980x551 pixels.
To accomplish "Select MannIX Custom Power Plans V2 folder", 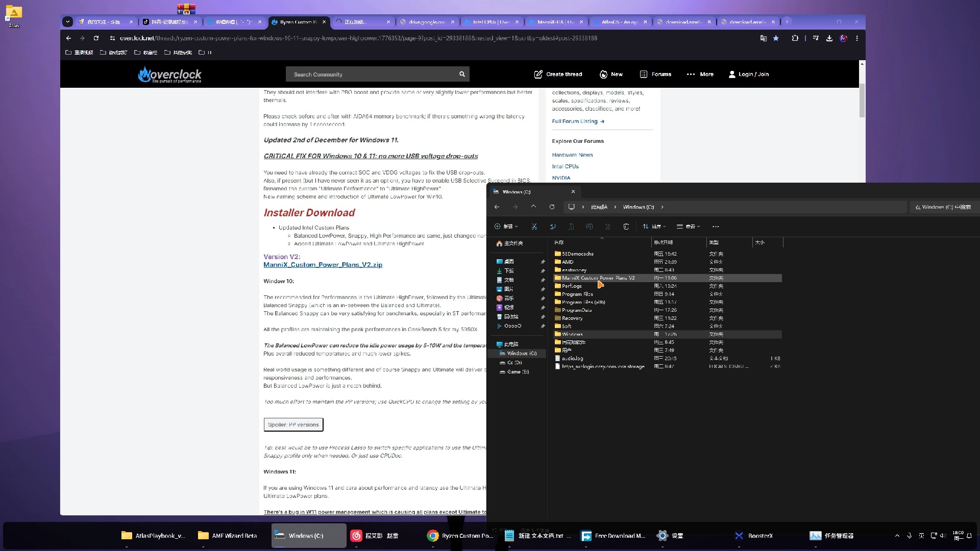I will click(668, 278).
